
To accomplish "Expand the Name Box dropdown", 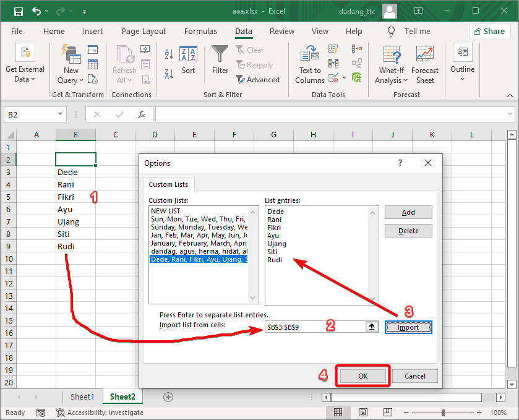I will point(59,114).
